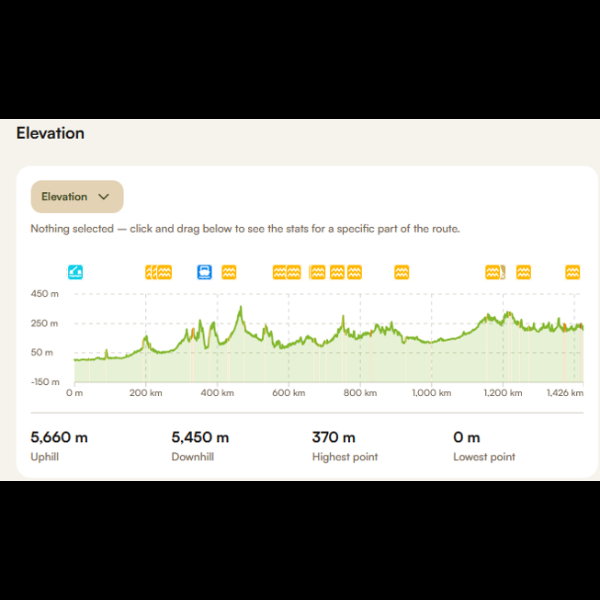
Task: Click the water icon closest above the 800 km gridline
Action: tap(354, 272)
